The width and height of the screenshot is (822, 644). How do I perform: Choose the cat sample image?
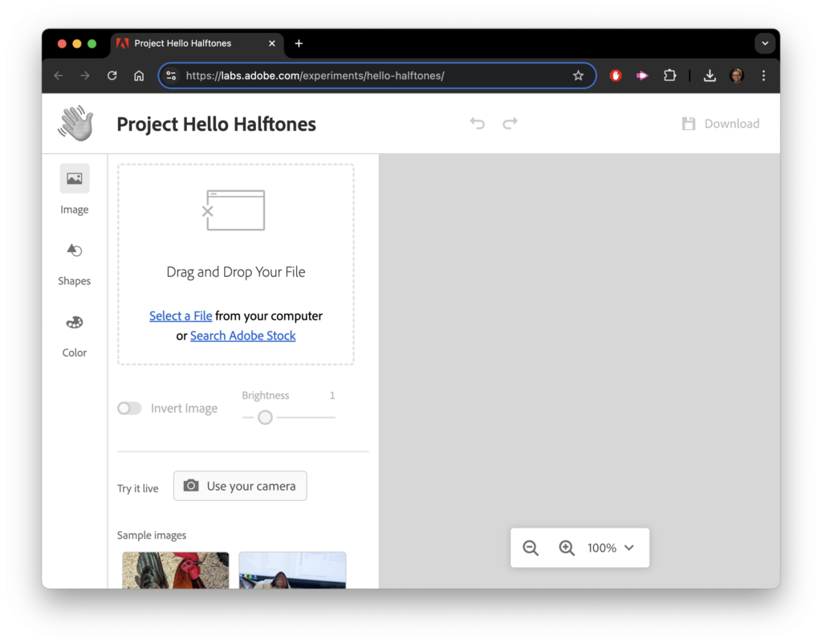292,570
